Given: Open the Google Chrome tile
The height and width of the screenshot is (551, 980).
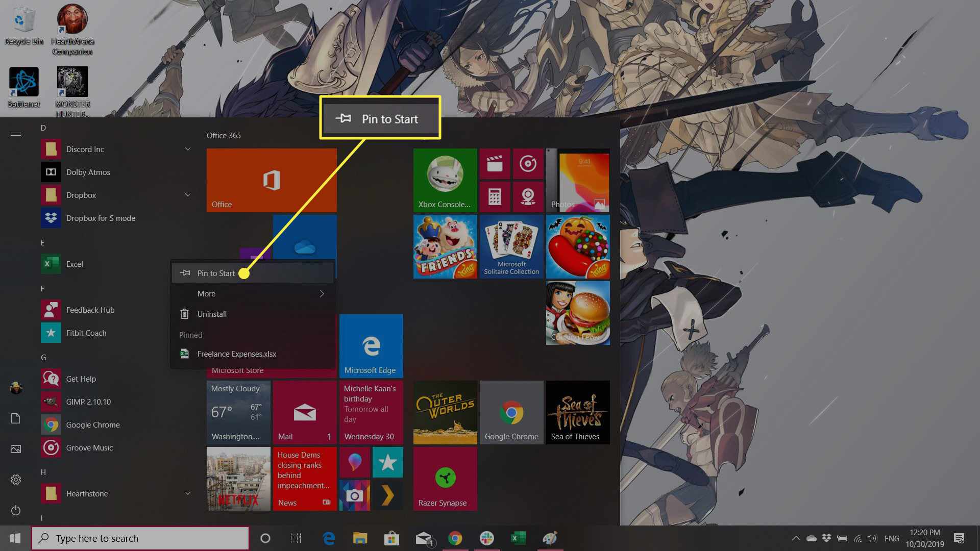Looking at the screenshot, I should tap(511, 412).
